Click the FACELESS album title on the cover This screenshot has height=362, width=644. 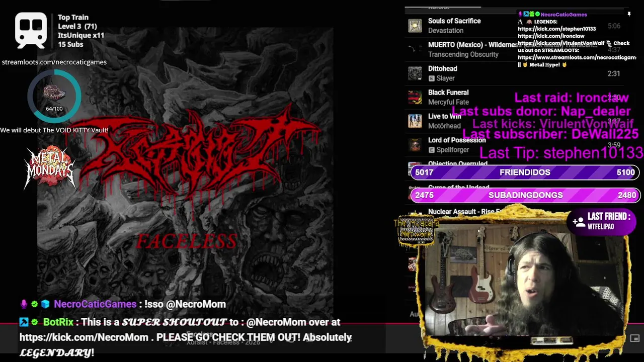187,242
